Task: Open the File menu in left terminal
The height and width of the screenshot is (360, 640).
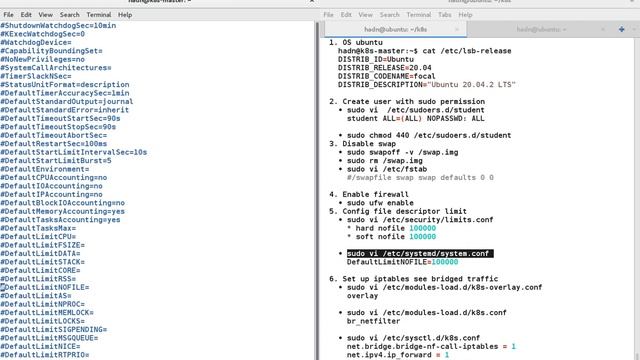Action: [x=8, y=15]
